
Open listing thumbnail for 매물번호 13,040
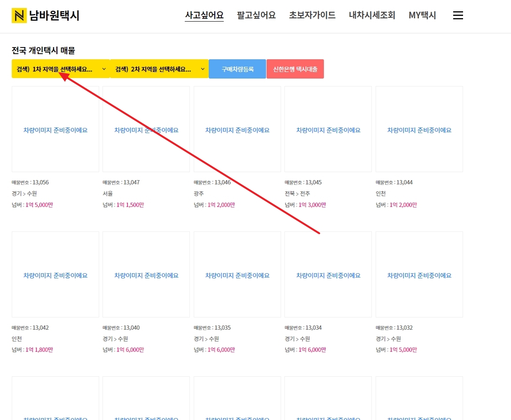pos(146,274)
